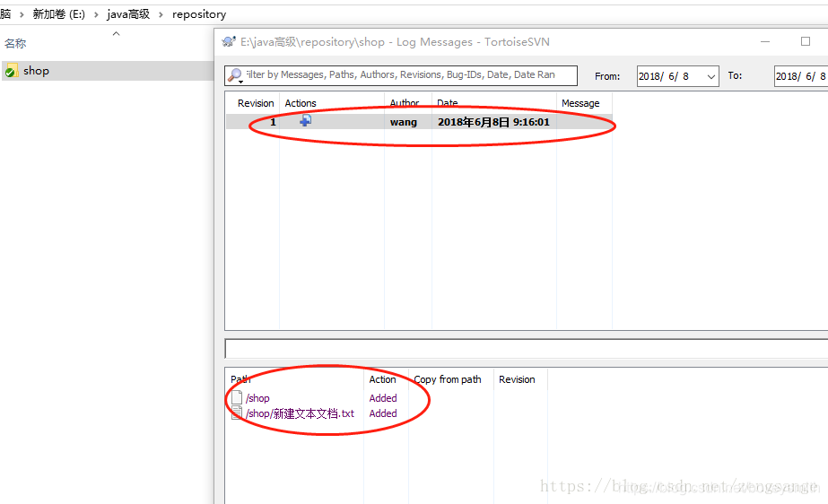
Task: Open the filter search magnifier dropdown
Action: [235, 76]
